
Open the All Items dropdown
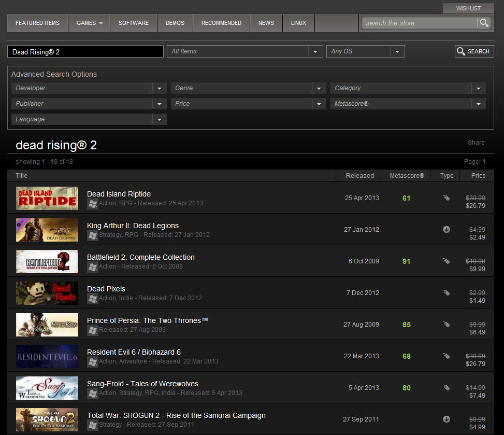[315, 51]
